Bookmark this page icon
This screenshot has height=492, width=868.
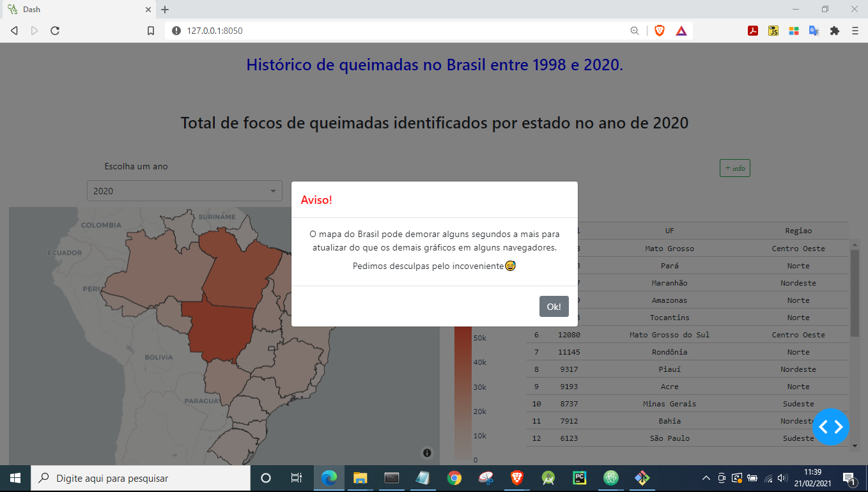click(x=151, y=30)
